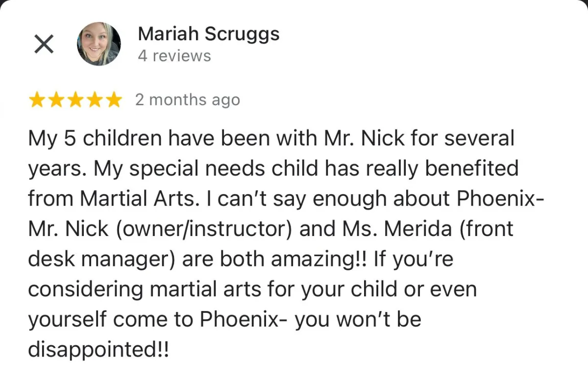Click the final word "disappointed!!"

(98, 350)
